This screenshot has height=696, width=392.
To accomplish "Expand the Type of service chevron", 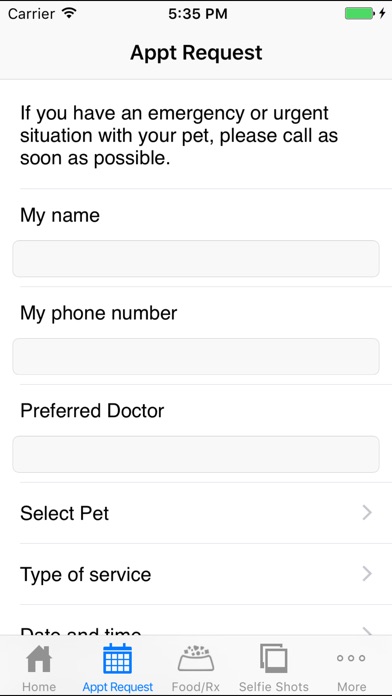I will [367, 574].
